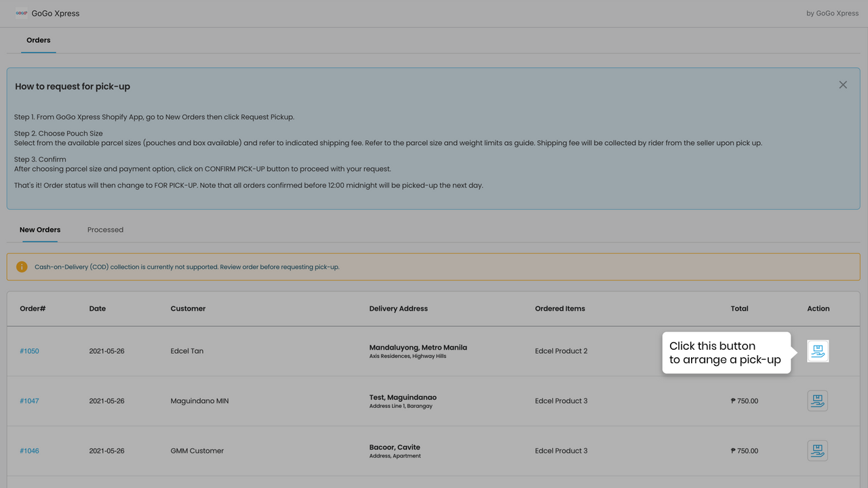Click the date of order #1047
868x488 pixels.
107,401
